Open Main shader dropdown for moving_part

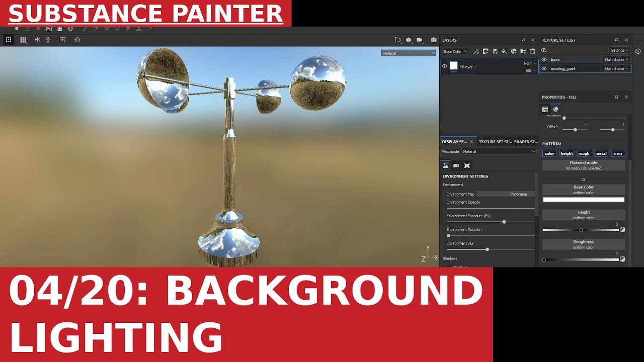(x=616, y=68)
